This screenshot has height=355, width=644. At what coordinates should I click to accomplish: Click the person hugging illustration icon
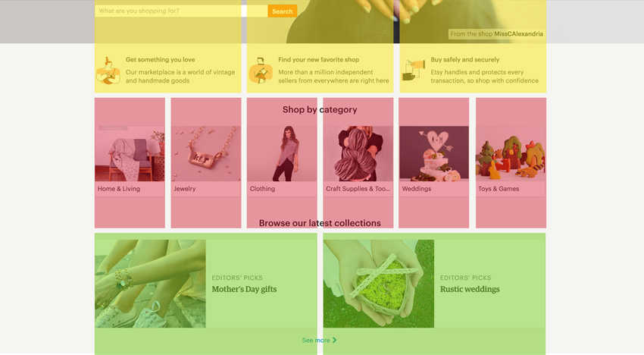coord(108,71)
